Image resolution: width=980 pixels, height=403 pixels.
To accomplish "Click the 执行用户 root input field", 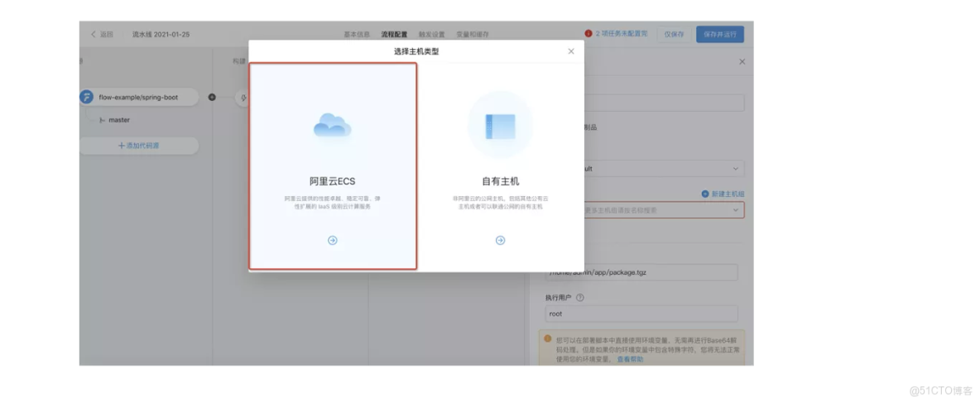I will [641, 314].
